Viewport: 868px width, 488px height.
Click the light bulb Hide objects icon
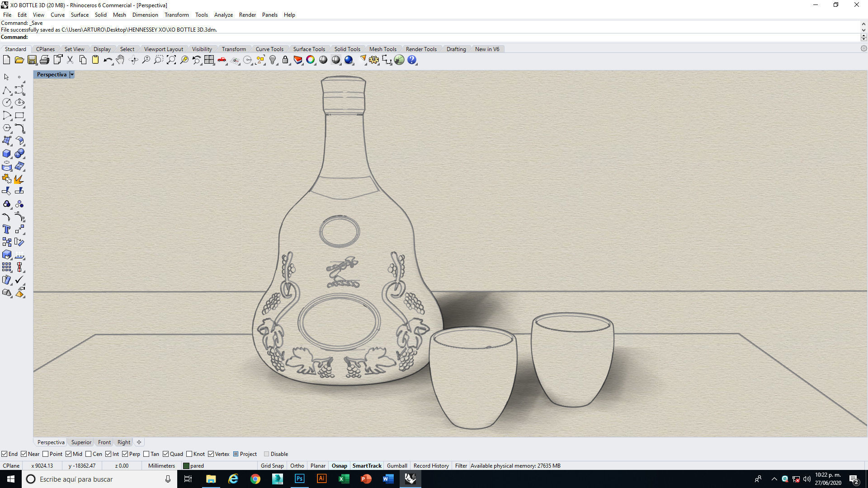pos(273,60)
